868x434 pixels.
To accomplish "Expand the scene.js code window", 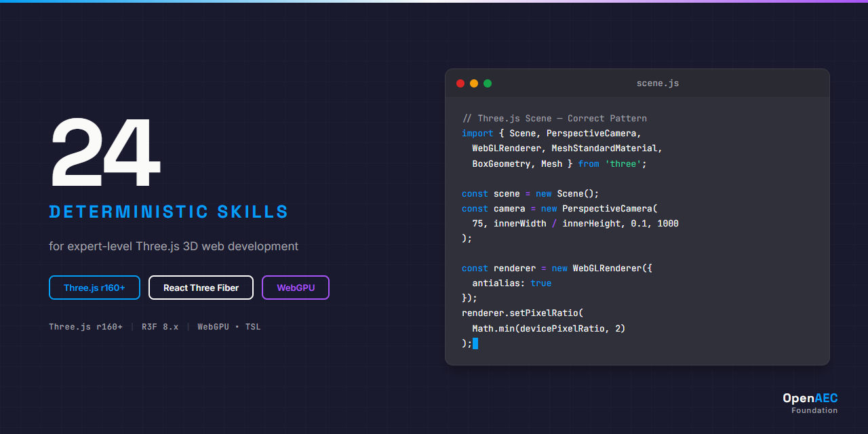I will click(x=637, y=217).
